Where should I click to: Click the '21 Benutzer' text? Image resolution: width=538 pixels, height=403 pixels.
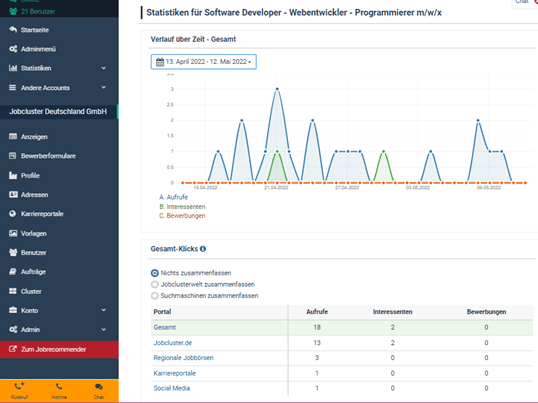point(38,11)
